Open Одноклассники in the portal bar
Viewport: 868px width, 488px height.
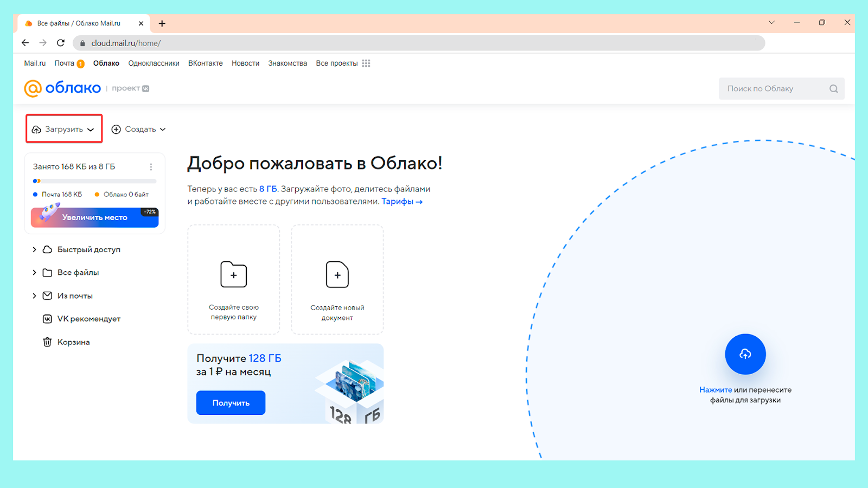point(154,63)
